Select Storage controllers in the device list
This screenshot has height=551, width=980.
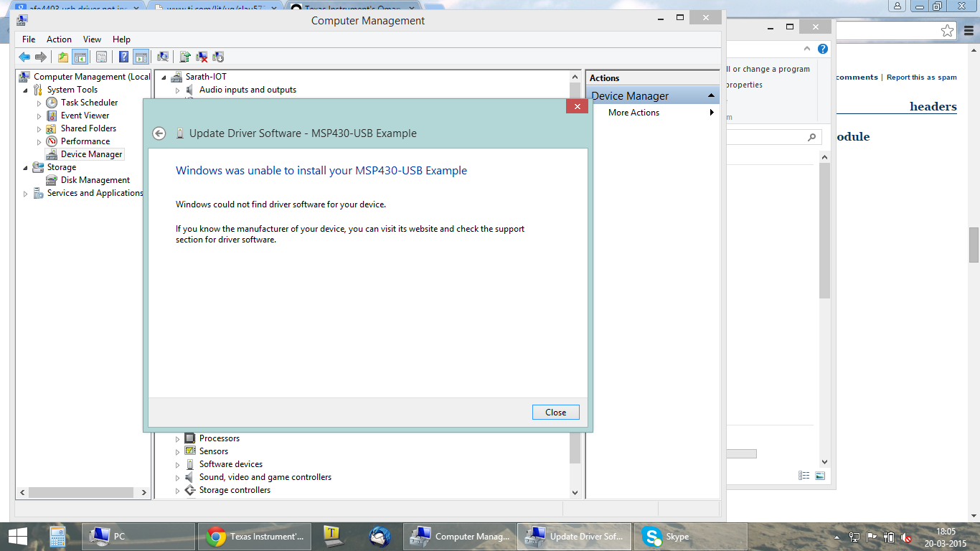click(235, 490)
